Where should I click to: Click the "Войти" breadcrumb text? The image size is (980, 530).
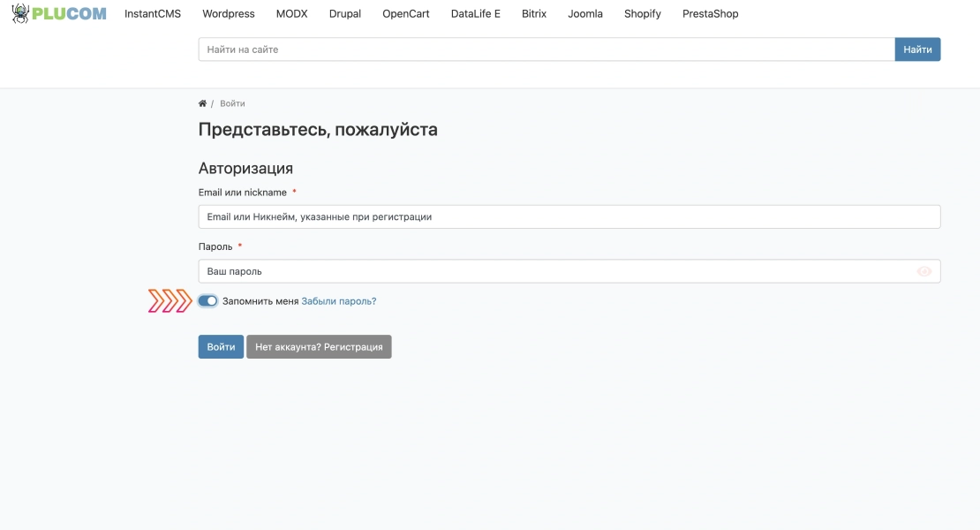click(x=232, y=103)
